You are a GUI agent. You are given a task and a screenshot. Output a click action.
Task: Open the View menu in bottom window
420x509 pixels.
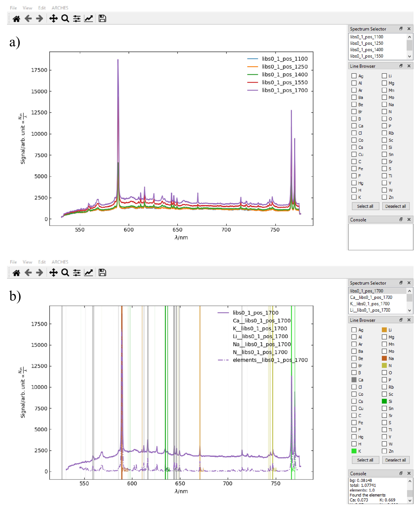[x=27, y=262]
